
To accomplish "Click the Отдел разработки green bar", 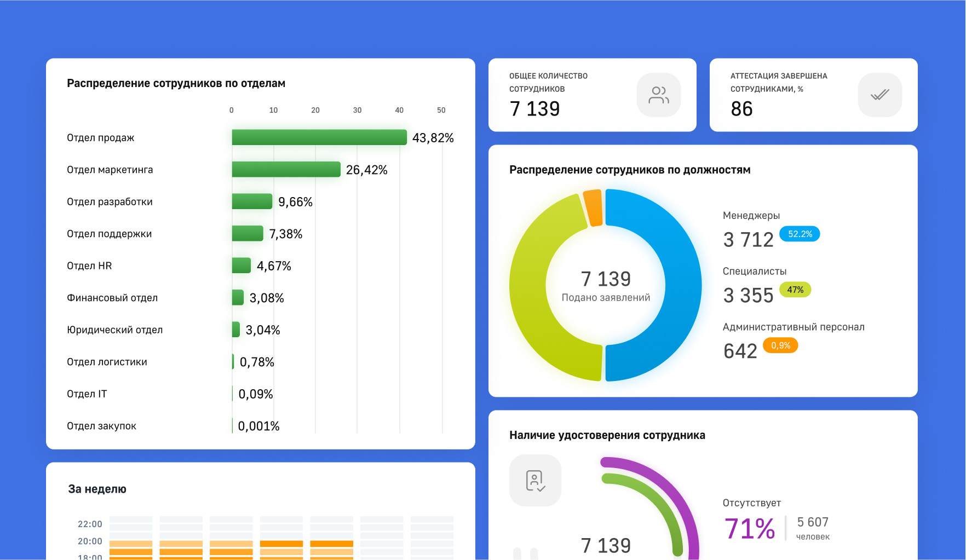I will 252,201.
